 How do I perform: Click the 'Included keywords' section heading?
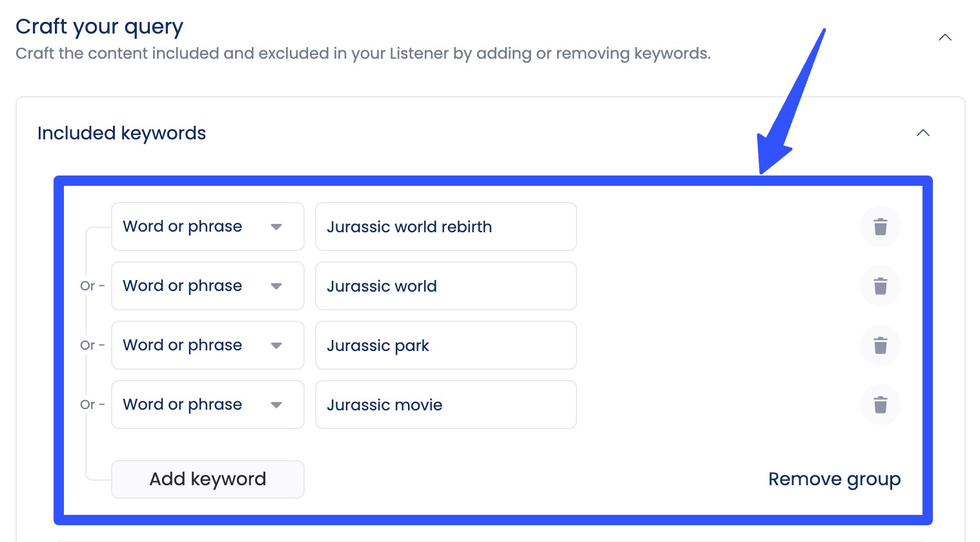[x=121, y=133]
